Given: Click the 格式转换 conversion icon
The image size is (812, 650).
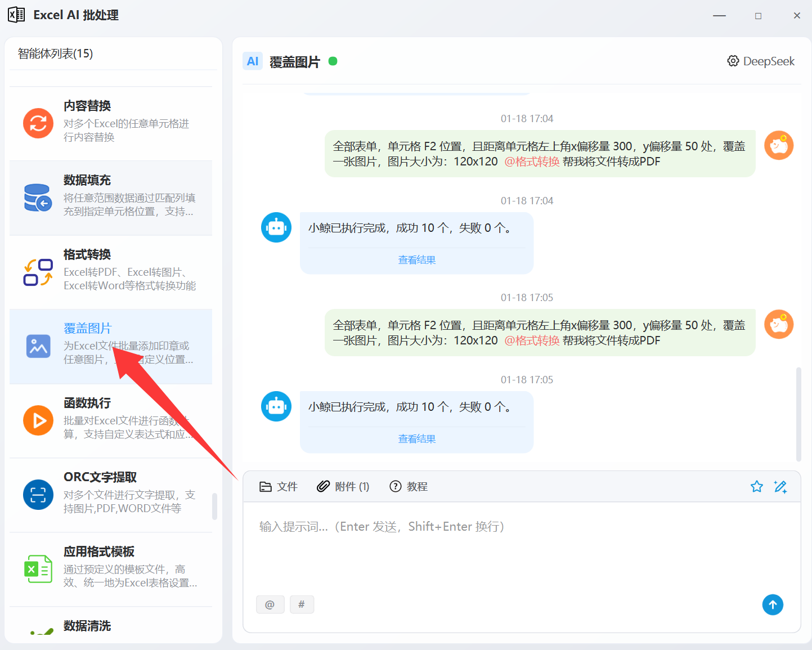Looking at the screenshot, I should [x=38, y=272].
